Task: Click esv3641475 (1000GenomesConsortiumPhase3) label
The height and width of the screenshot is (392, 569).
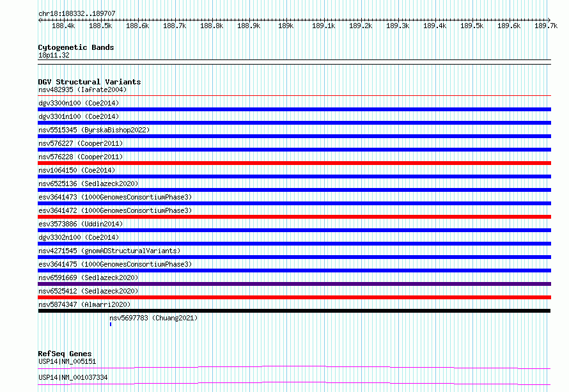Action: pos(115,264)
